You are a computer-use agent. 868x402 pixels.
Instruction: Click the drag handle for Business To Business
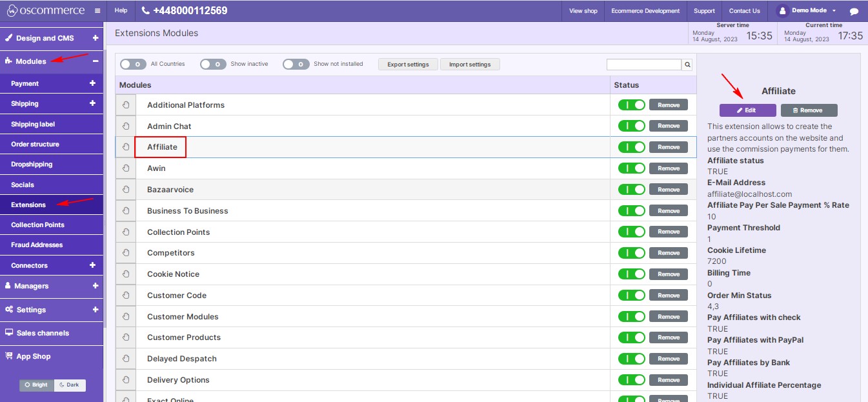[126, 211]
